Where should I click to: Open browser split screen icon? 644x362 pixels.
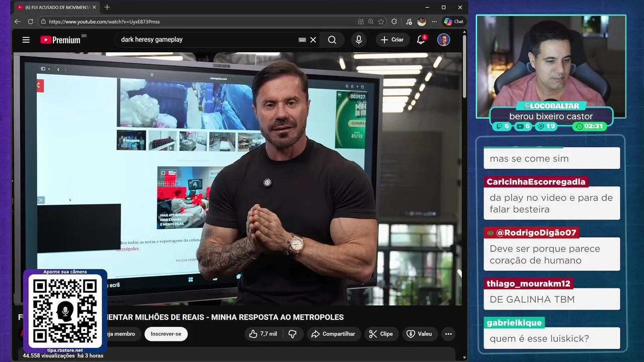click(361, 22)
